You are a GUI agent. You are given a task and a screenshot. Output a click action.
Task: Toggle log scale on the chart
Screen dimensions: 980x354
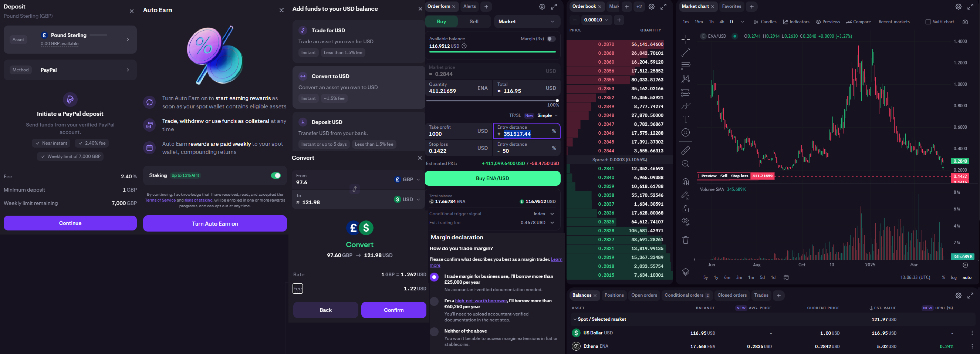click(953, 277)
